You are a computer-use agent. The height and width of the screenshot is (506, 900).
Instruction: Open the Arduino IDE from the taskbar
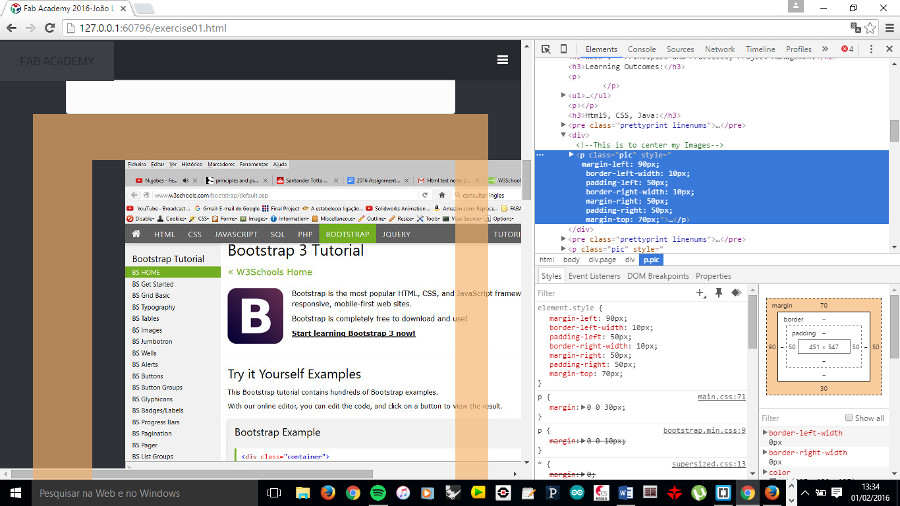[x=576, y=493]
